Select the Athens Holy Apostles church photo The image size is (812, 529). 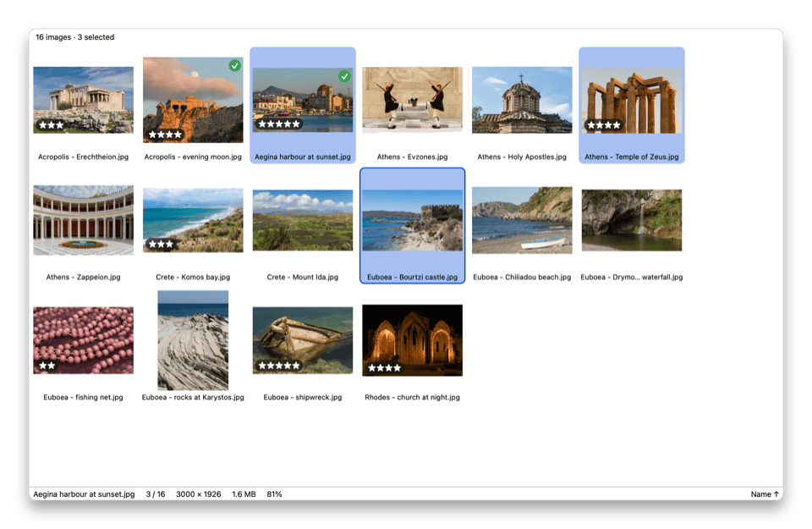[x=522, y=100]
